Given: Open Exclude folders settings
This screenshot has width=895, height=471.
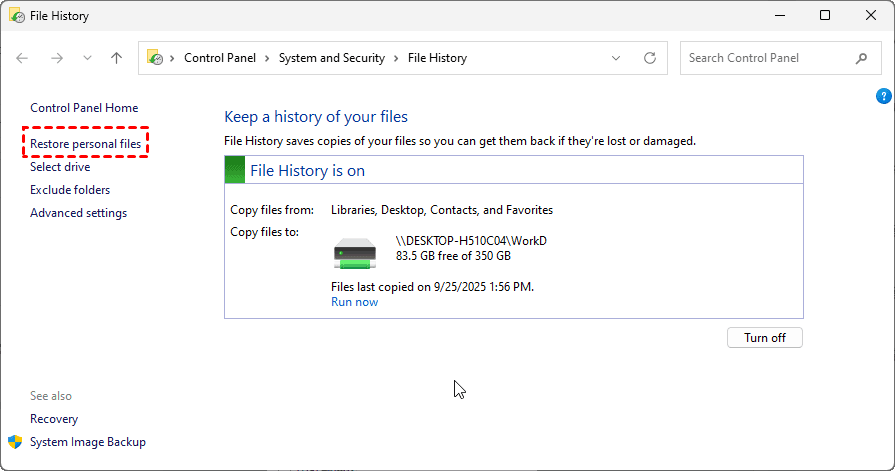Looking at the screenshot, I should tap(70, 190).
